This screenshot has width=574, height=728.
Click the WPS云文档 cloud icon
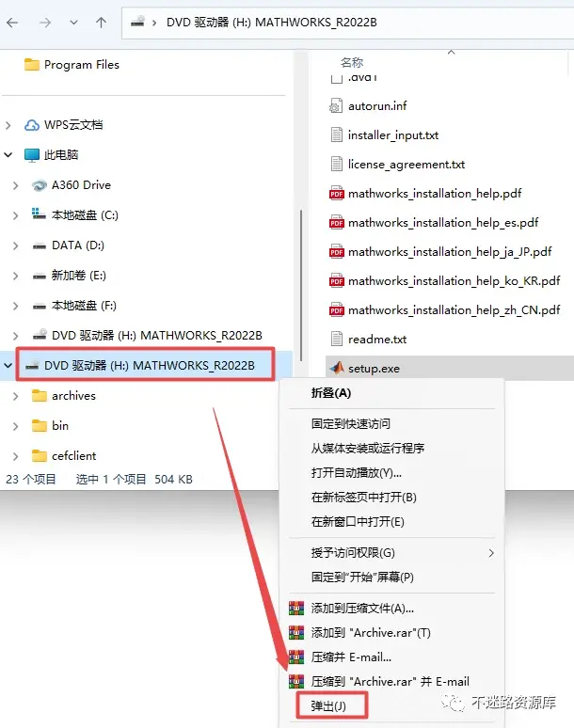pyautogui.click(x=32, y=125)
